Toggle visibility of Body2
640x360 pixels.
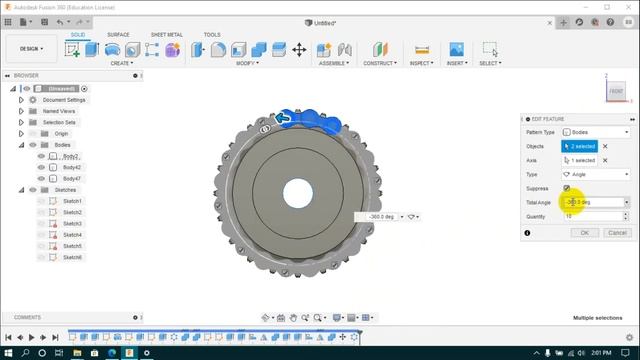pyautogui.click(x=41, y=156)
